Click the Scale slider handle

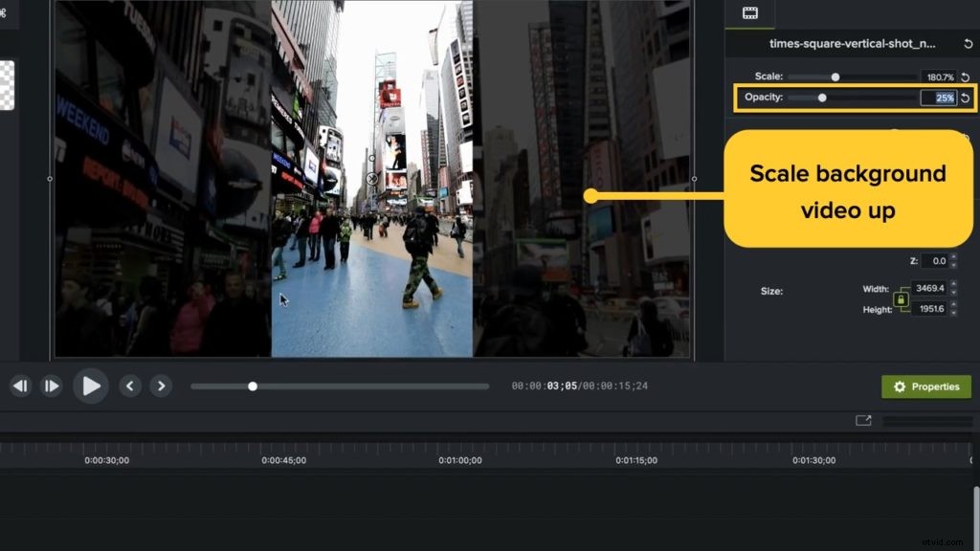[x=834, y=77]
